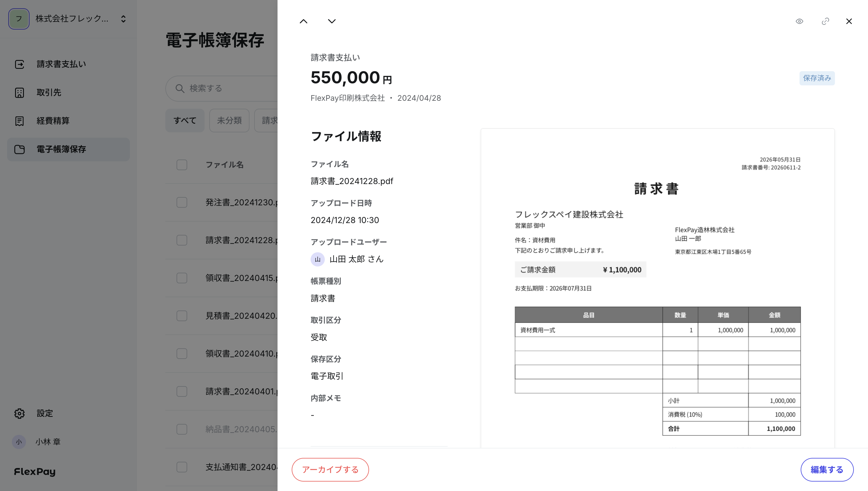Close the file detail panel
Image resolution: width=868 pixels, height=491 pixels.
coord(849,21)
